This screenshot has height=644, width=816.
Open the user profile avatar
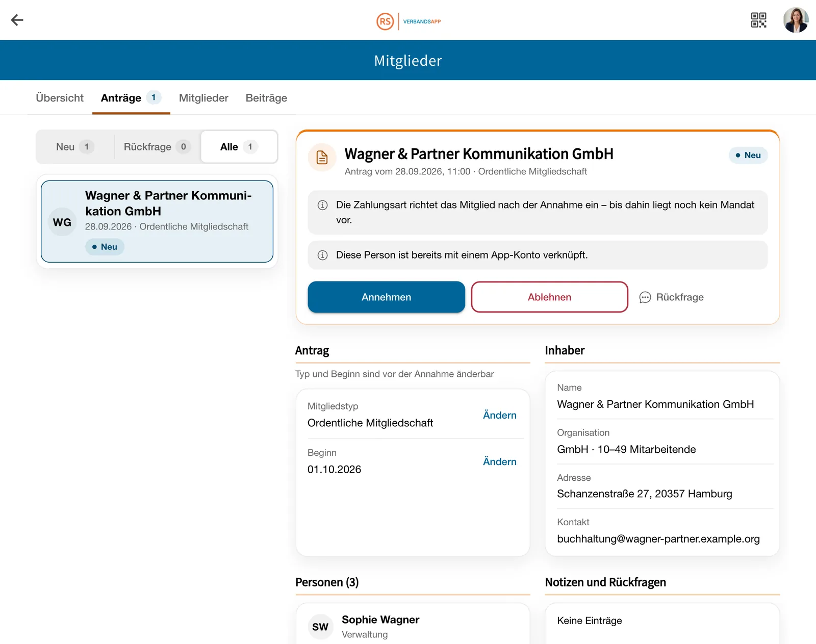(796, 20)
